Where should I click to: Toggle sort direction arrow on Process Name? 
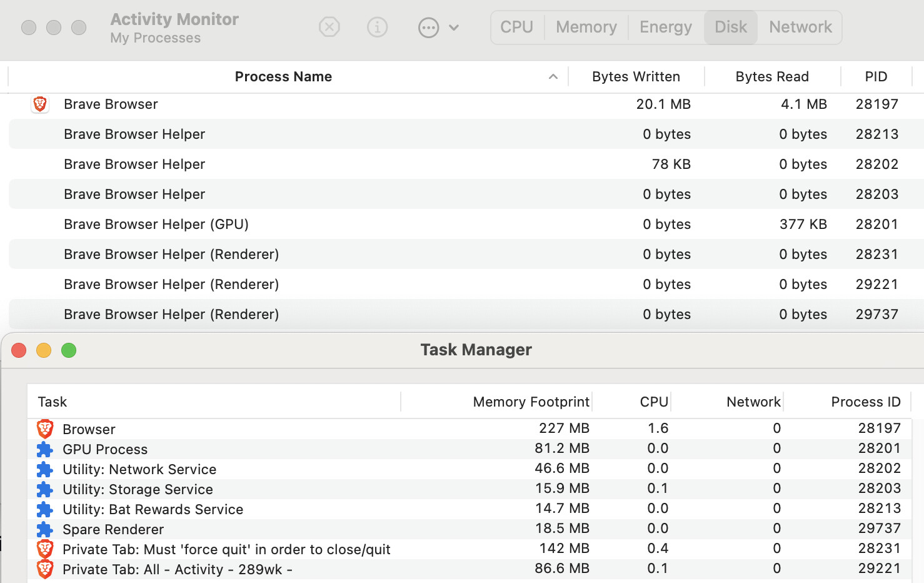(x=553, y=76)
